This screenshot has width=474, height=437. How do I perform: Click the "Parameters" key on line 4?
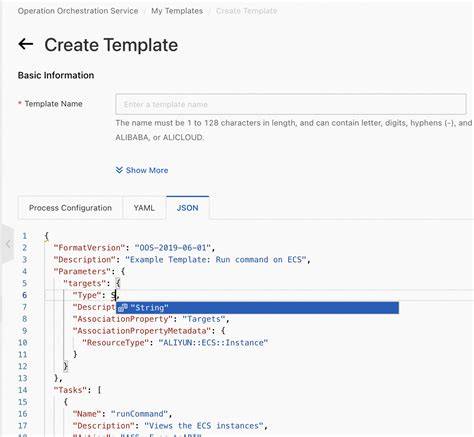click(82, 272)
